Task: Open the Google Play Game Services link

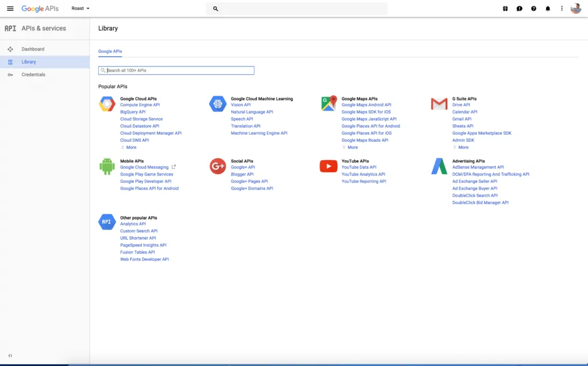Action: pos(146,174)
